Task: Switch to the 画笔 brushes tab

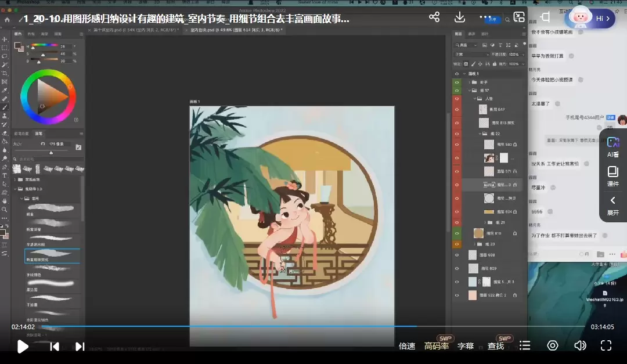Action: point(39,134)
